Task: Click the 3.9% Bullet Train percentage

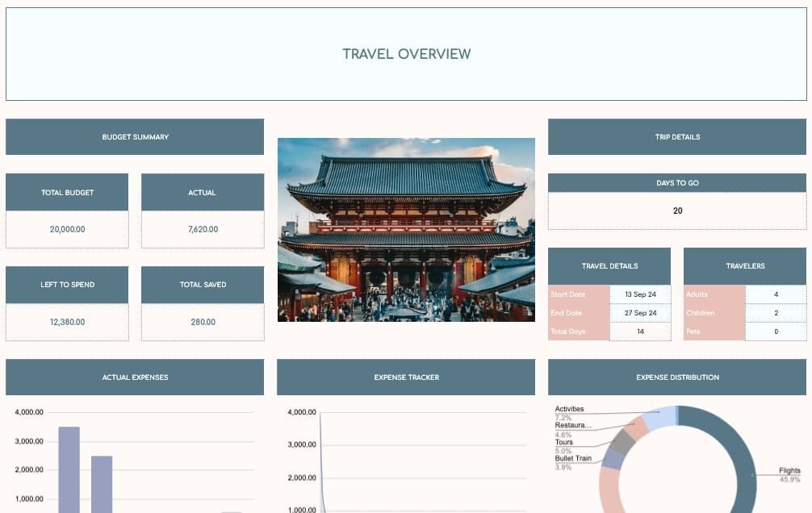Action: (563, 467)
